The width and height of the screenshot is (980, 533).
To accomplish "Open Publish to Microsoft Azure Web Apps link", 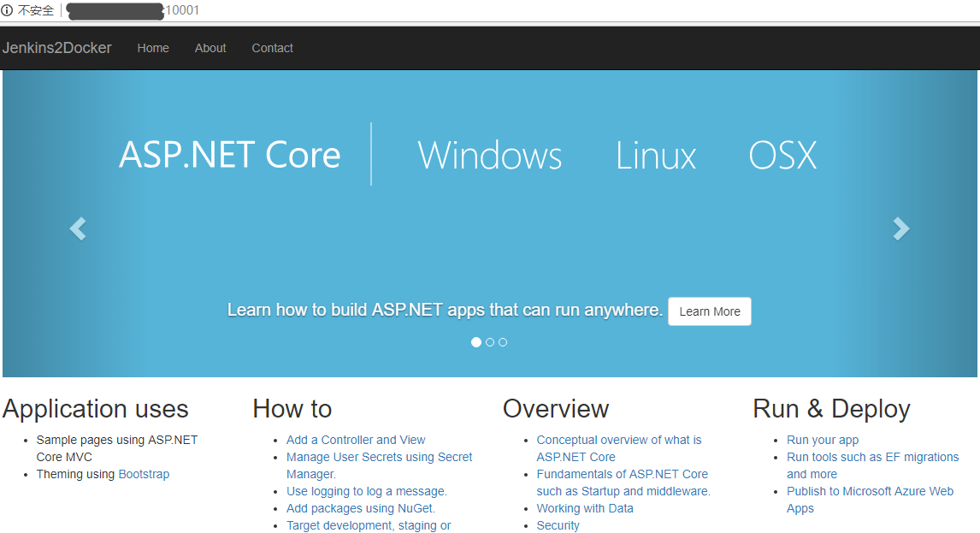I will coord(870,500).
